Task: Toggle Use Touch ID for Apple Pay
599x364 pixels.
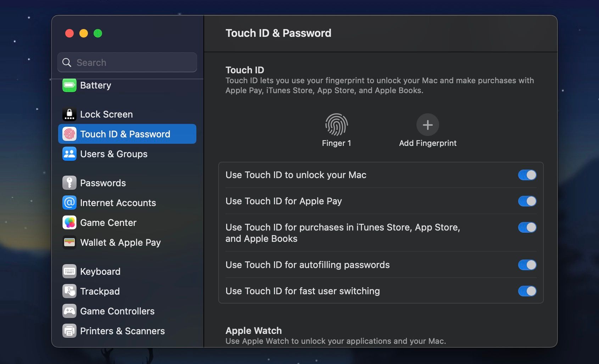Action: click(527, 201)
